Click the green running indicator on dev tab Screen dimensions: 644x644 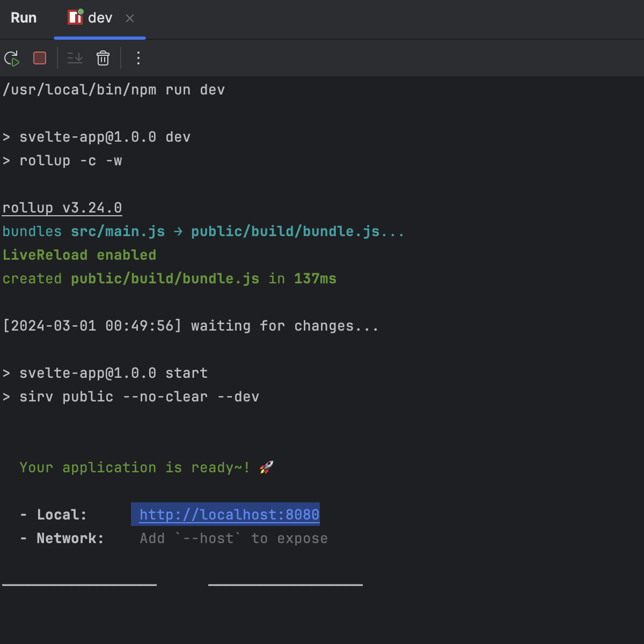pyautogui.click(x=82, y=11)
